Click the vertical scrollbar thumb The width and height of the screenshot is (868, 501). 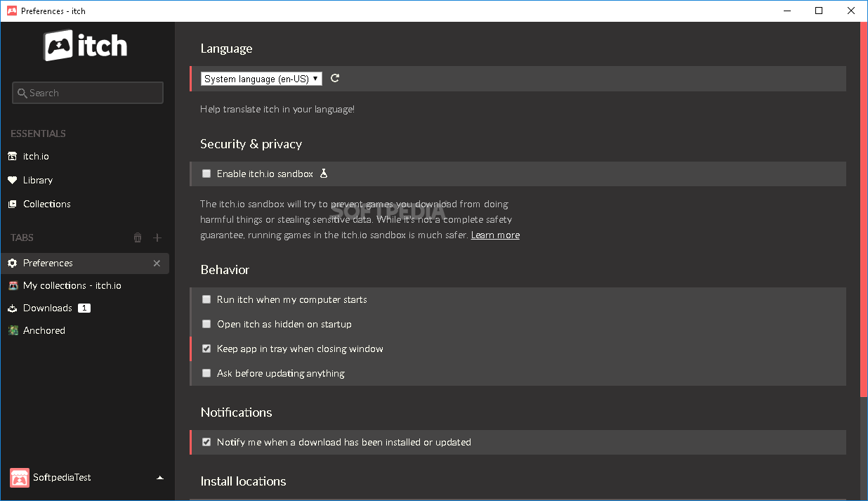point(864,209)
